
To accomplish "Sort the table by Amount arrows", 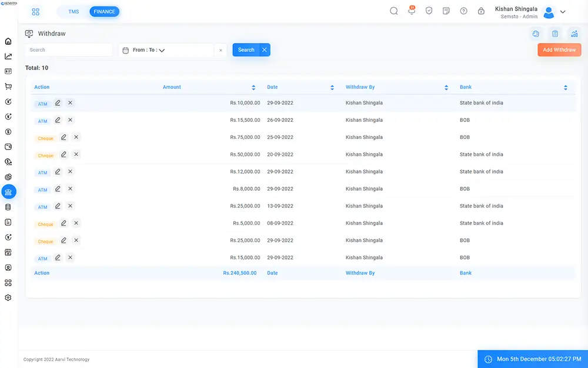I will coord(253,88).
